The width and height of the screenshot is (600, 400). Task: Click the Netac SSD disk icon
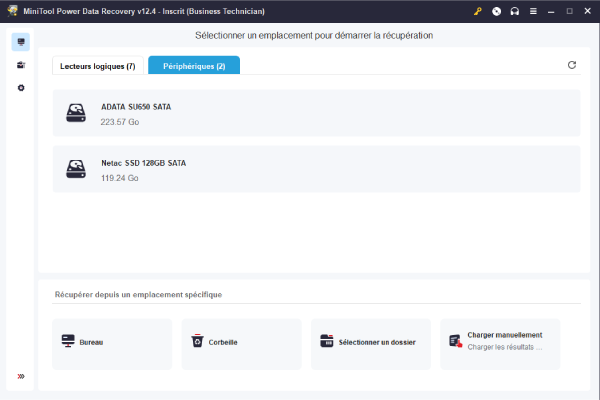[x=76, y=169]
